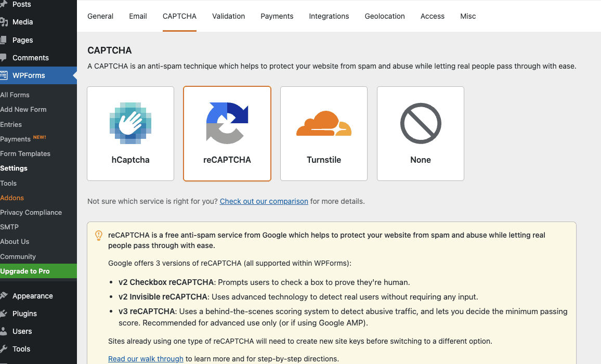
Task: Click the v3 reCAPTCHA bullet text
Action: point(343,317)
